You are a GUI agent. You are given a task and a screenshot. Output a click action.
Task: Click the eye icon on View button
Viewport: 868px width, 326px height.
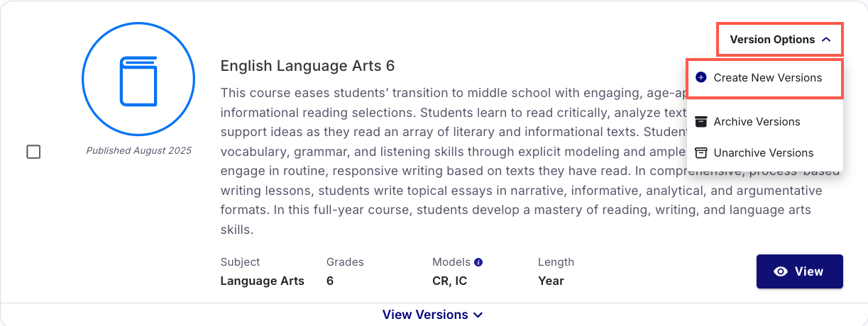[781, 271]
